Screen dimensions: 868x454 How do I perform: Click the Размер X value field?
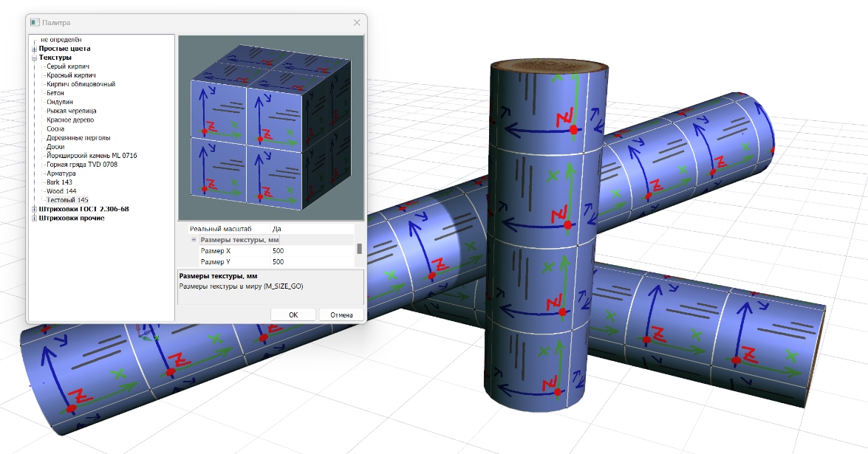[310, 251]
